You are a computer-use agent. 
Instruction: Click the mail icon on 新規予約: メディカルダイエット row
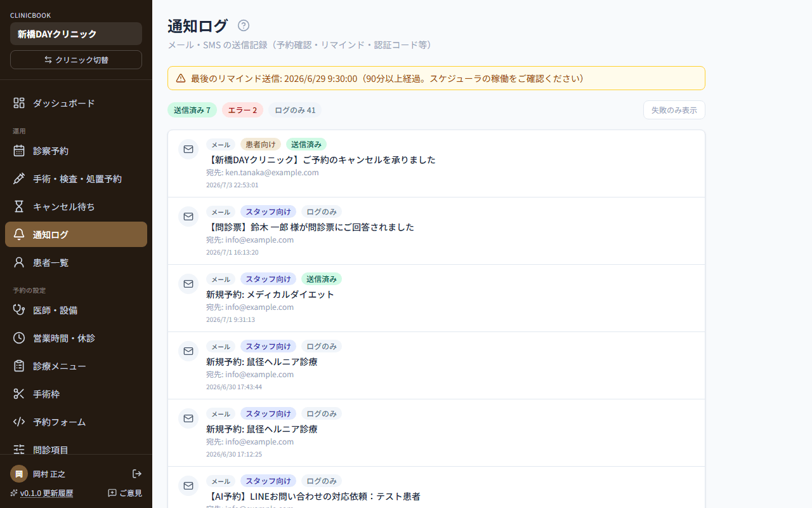(x=188, y=284)
